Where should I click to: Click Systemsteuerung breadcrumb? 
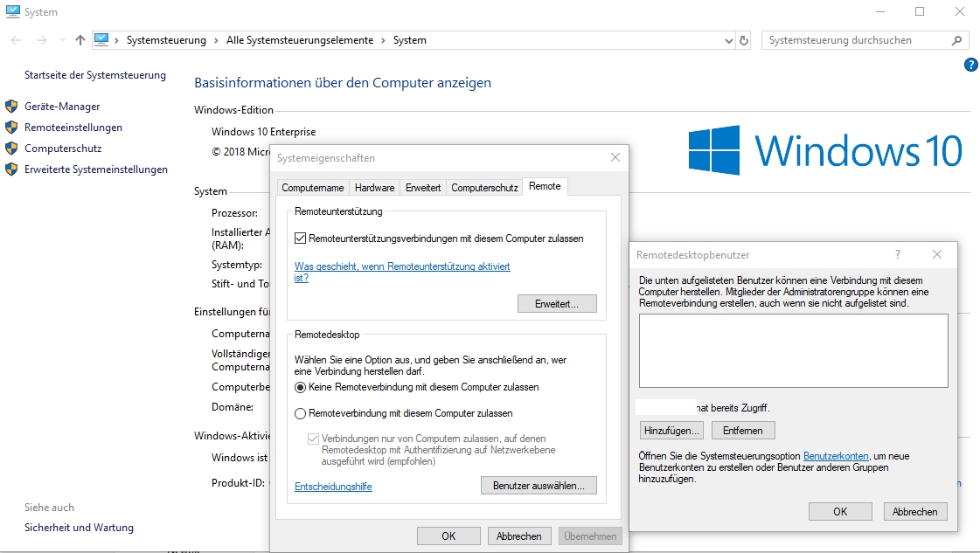(x=166, y=40)
